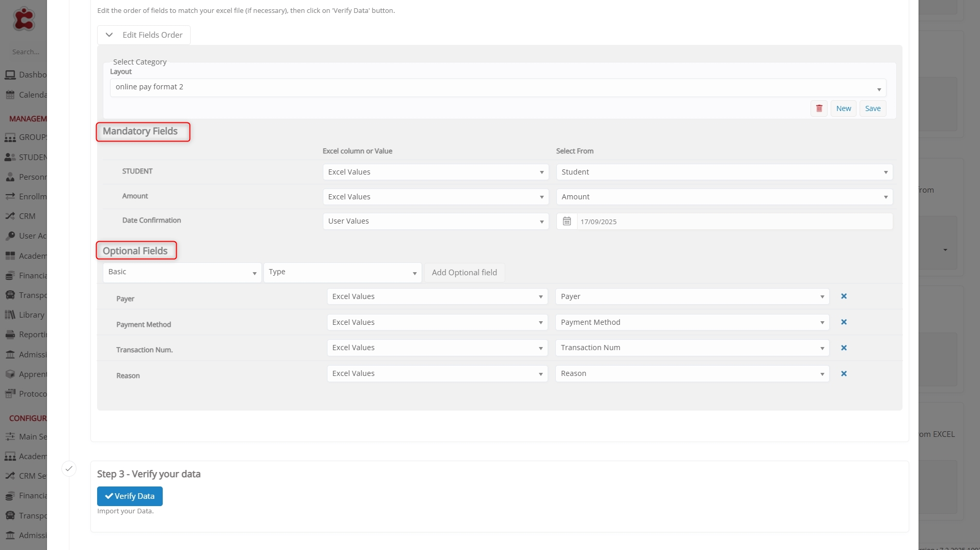Open the Basic optional category dropdown
The width and height of the screenshot is (980, 550).
pyautogui.click(x=182, y=272)
